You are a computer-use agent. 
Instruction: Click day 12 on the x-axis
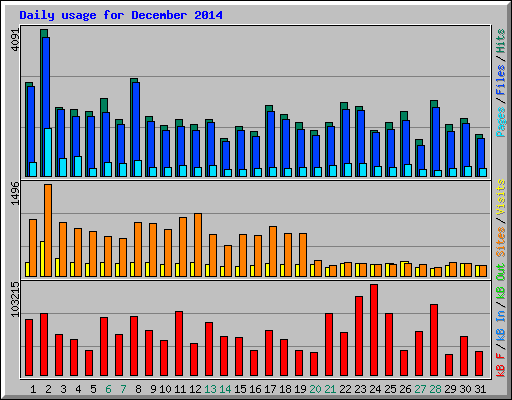click(195, 389)
